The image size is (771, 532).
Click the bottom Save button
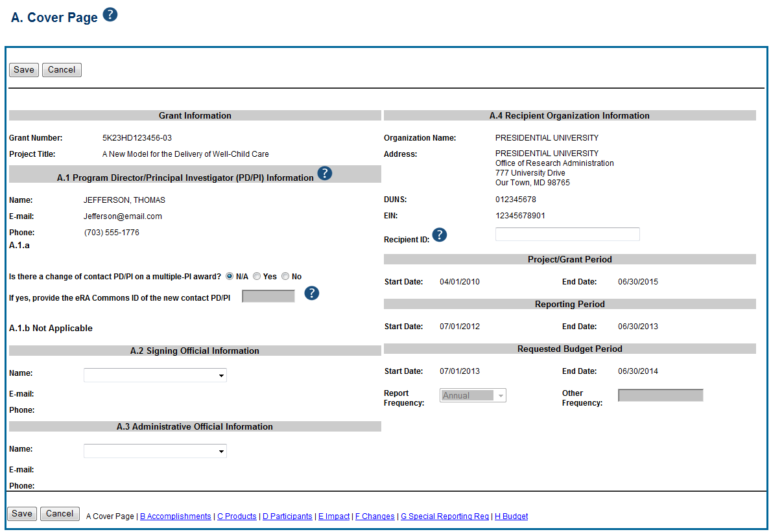click(22, 514)
